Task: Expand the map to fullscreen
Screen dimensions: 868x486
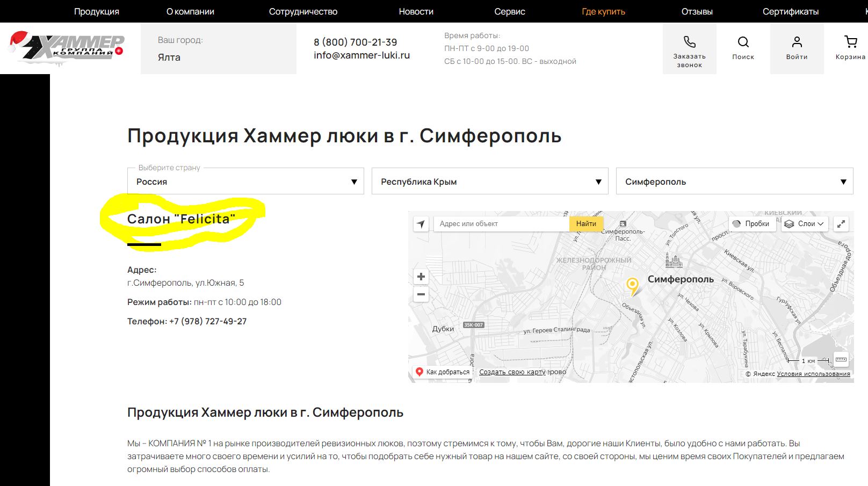Action: (841, 224)
